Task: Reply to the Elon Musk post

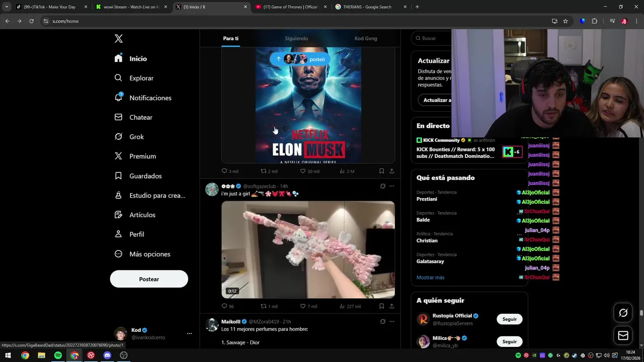Action: 230,171
